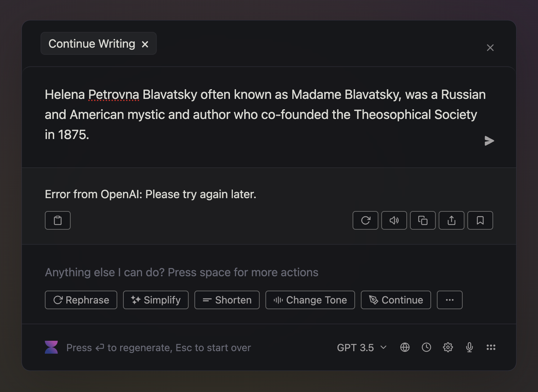Select the Simplify action
538x392 pixels.
point(156,300)
